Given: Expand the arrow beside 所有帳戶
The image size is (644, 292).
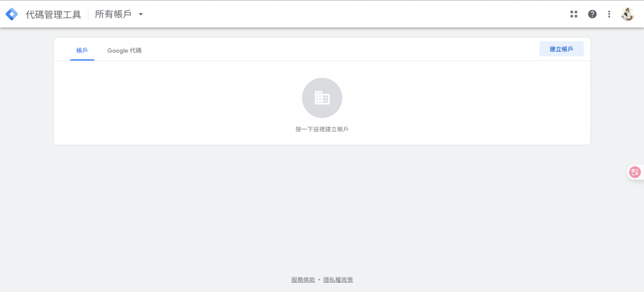Looking at the screenshot, I should pyautogui.click(x=141, y=14).
